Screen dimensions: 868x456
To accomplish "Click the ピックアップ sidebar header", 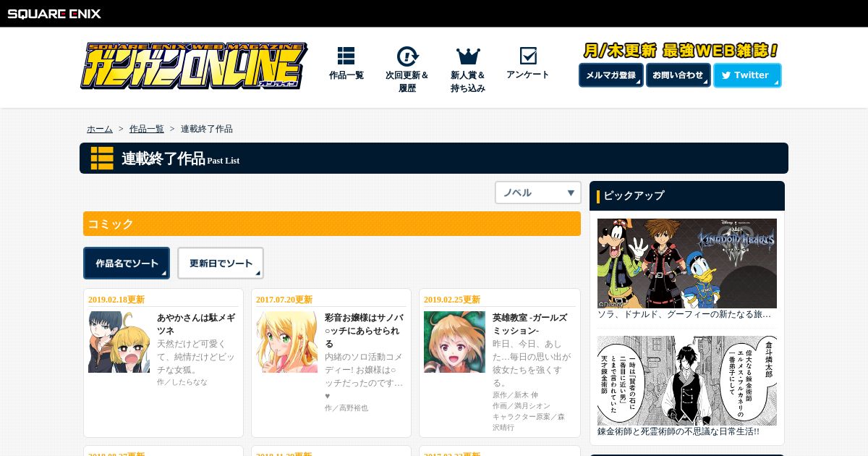I will [687, 195].
